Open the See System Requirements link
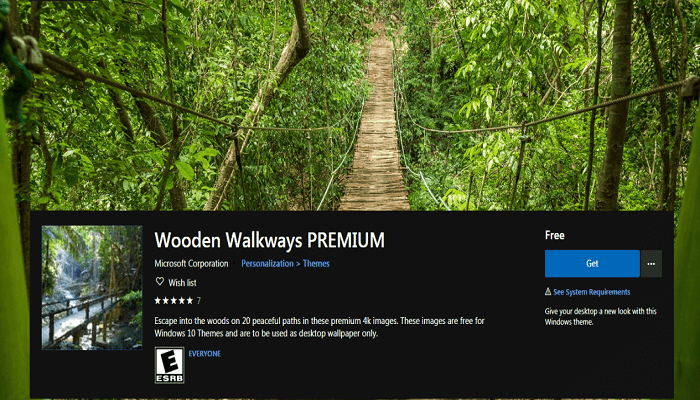Viewport: 700px width, 400px height. [x=592, y=292]
